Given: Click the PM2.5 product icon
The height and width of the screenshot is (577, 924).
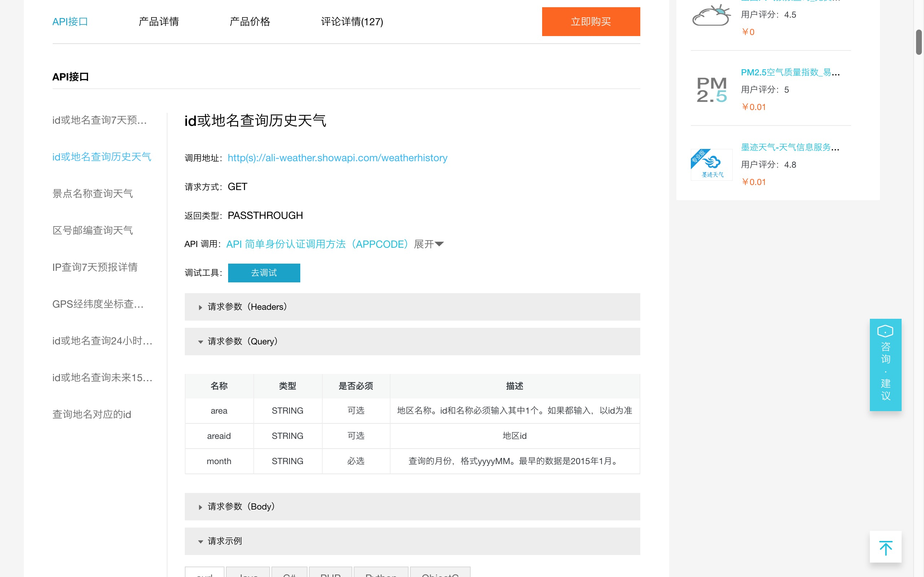Looking at the screenshot, I should [711, 90].
